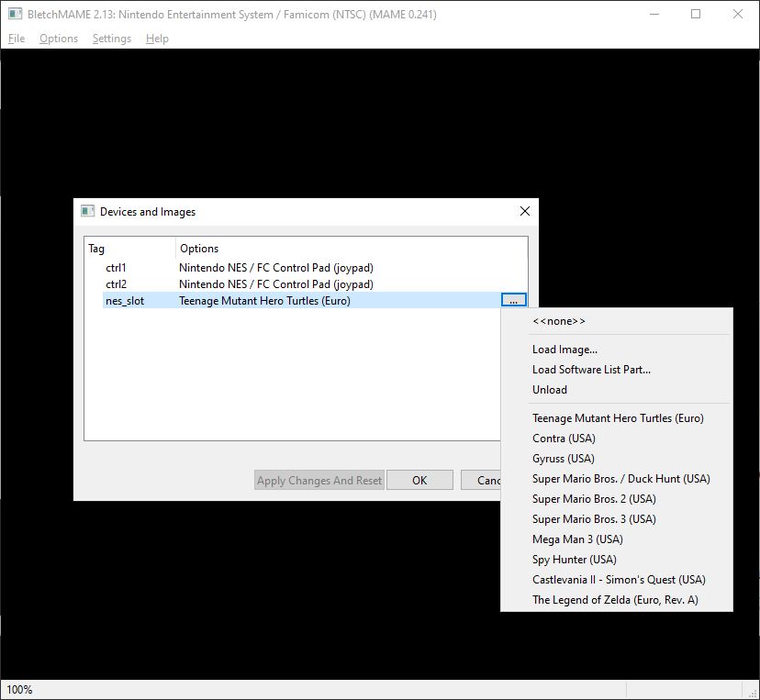
Task: Select the ctrl1 tag row
Action: 116,268
